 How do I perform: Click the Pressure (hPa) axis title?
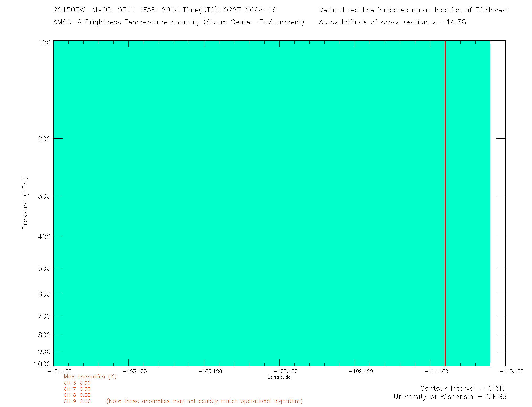coord(25,204)
